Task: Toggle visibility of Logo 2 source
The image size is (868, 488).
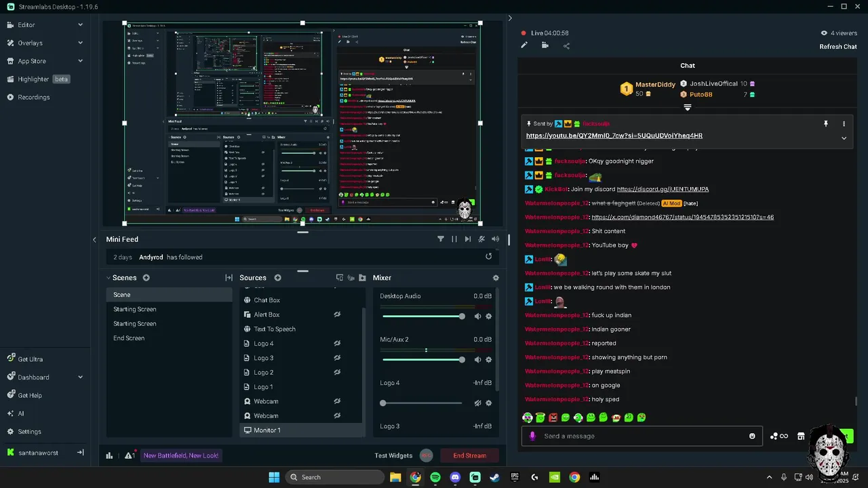Action: [337, 372]
